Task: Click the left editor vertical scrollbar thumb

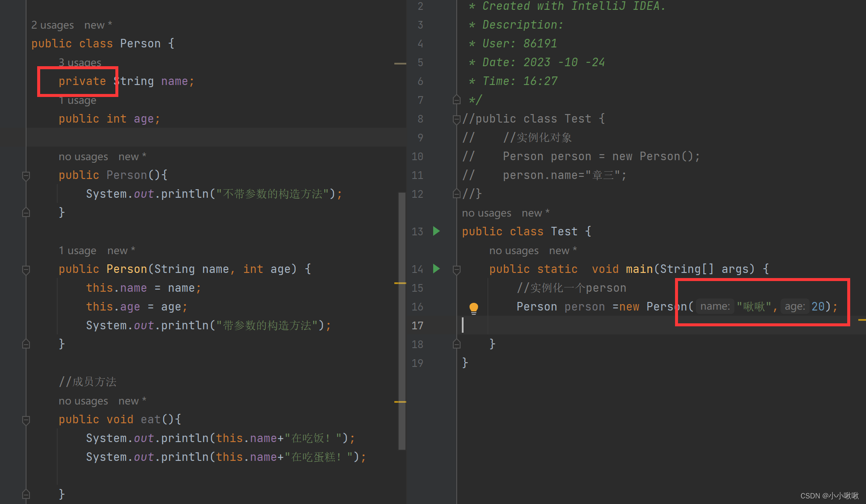Action: [x=402, y=321]
